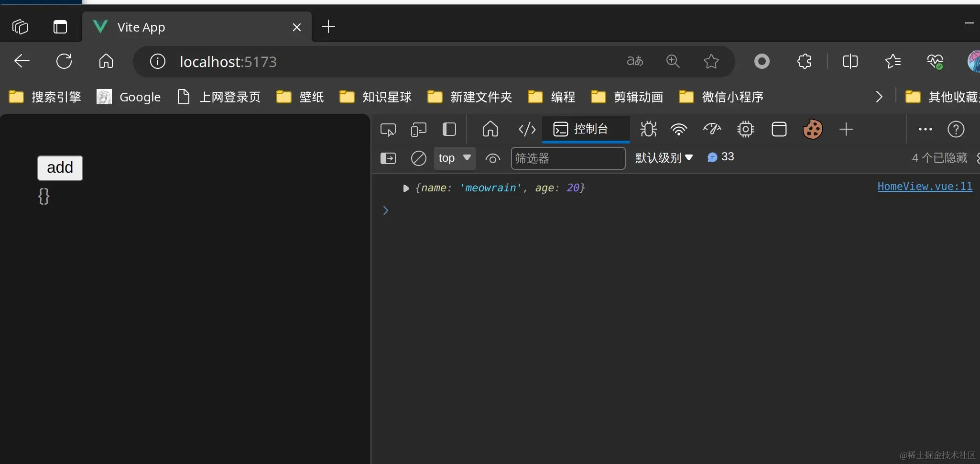This screenshot has width=980, height=464.
Task: Open the Performance gauge tab
Action: (x=712, y=129)
